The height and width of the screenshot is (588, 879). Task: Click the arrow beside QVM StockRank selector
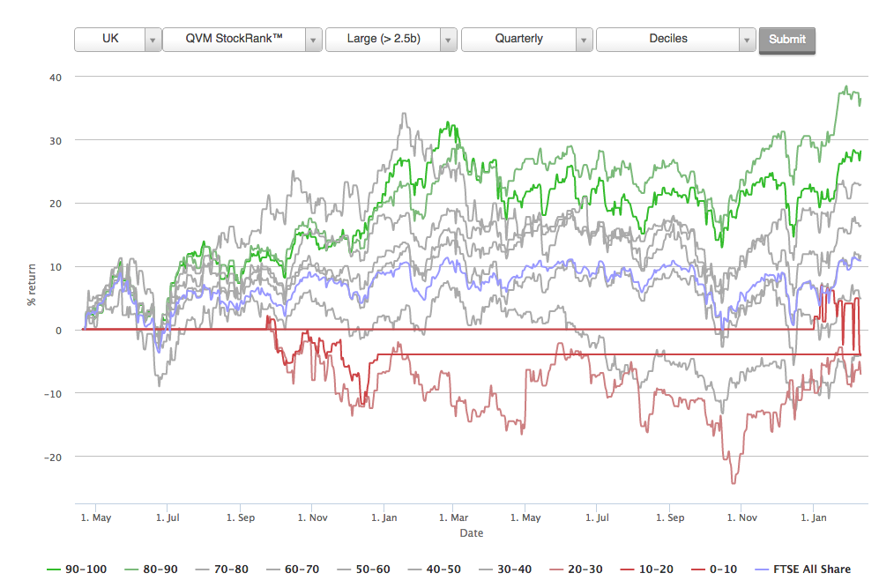click(x=313, y=40)
